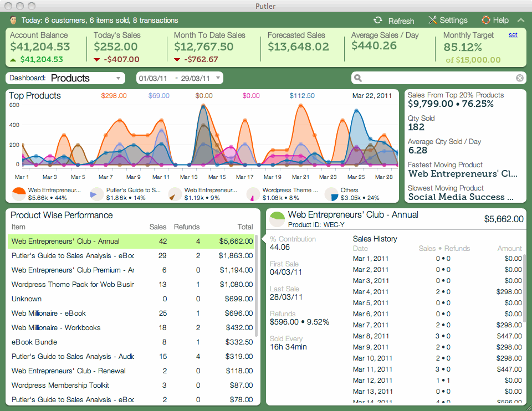The image size is (532, 411).
Task: Click the clear (x) icon in the search field
Action: (519, 78)
